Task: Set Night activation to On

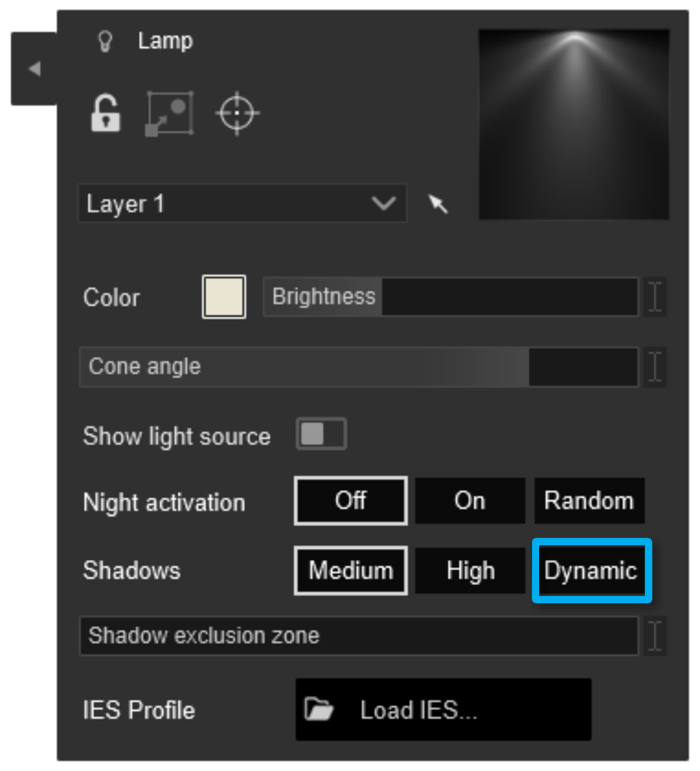Action: point(469,500)
